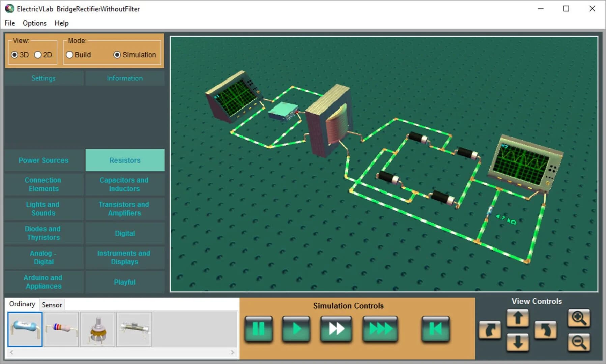Open the Options menu
Screen dimensions: 606x364
point(34,23)
